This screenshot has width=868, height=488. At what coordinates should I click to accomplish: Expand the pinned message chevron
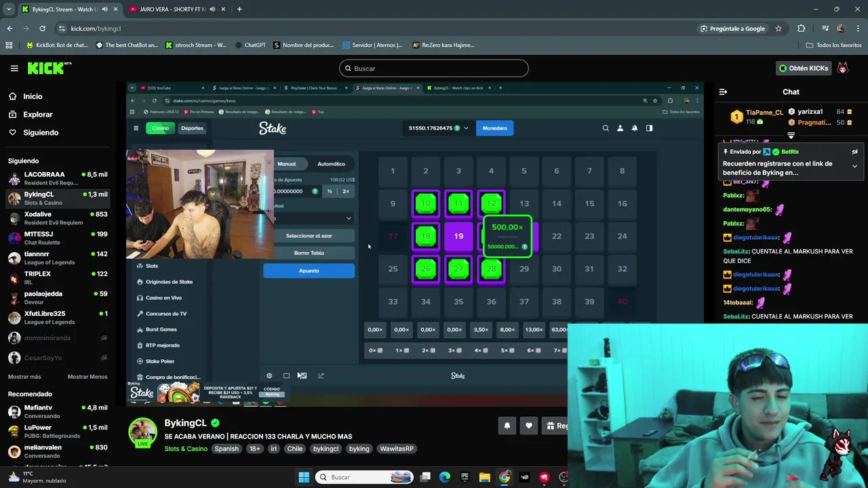coord(854,166)
